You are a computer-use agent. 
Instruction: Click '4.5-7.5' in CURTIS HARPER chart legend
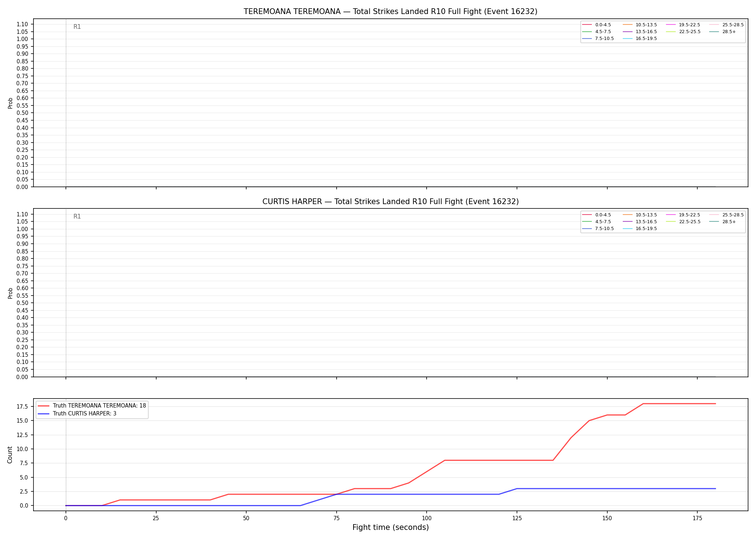(603, 222)
